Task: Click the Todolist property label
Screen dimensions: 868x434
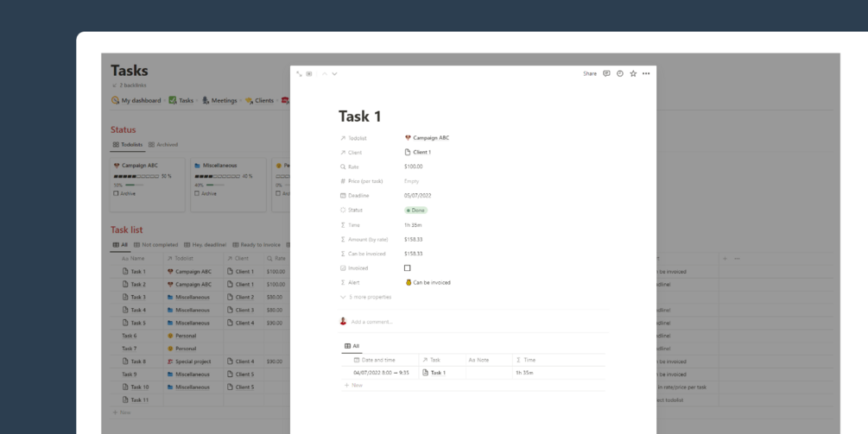Action: (x=353, y=138)
